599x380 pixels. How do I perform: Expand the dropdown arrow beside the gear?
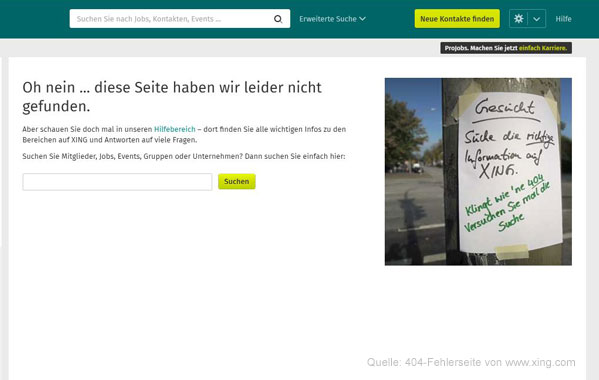[536, 19]
